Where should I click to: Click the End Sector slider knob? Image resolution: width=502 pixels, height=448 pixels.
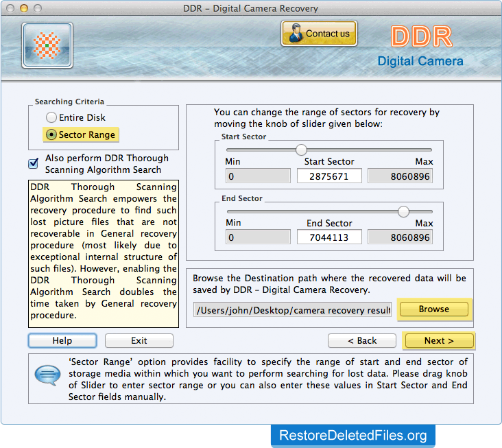403,211
